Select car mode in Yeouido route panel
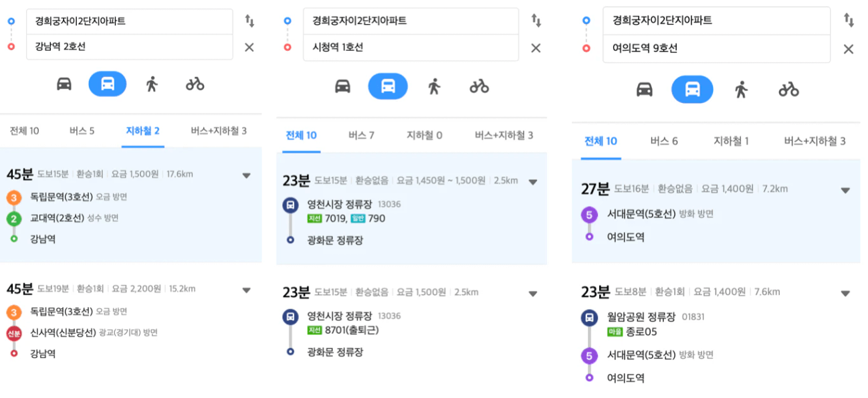Screen dimensions: 868x398 coord(645,90)
